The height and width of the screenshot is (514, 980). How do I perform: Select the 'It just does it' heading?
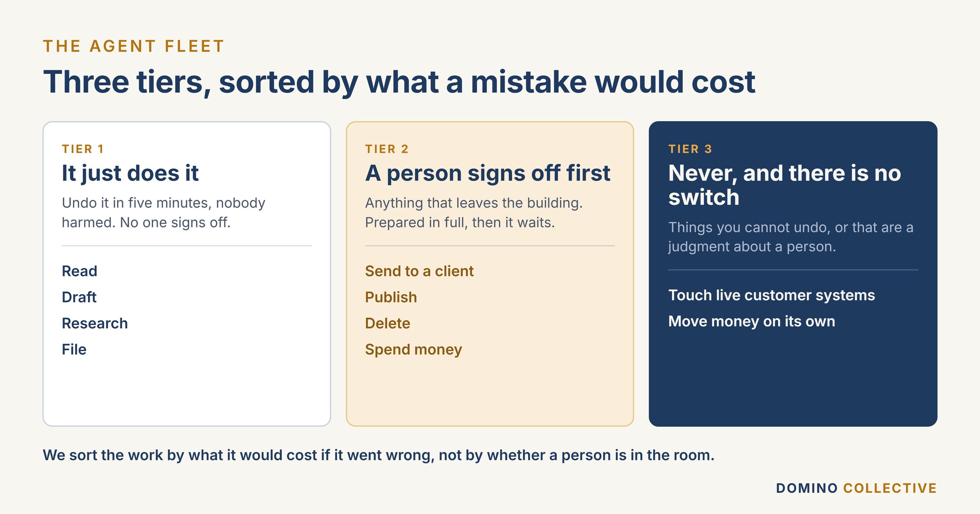[130, 173]
